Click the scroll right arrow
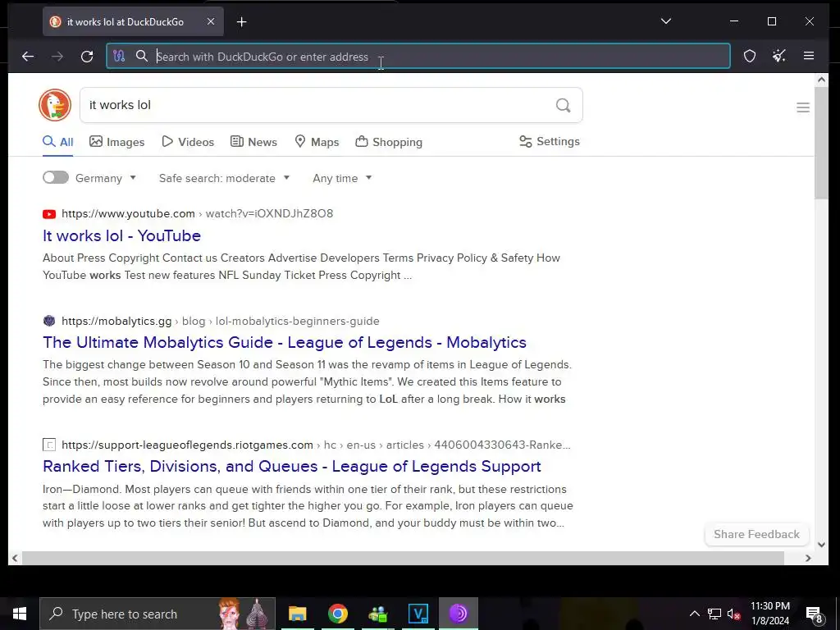 (808, 558)
